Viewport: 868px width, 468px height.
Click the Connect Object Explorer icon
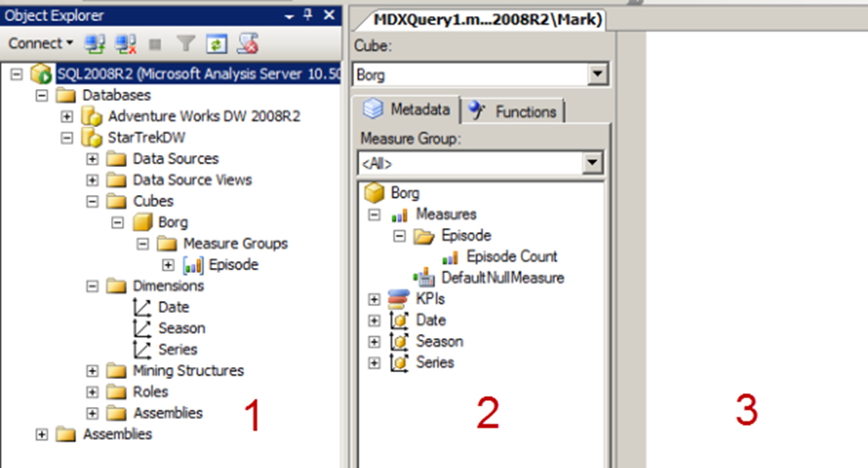coord(95,43)
